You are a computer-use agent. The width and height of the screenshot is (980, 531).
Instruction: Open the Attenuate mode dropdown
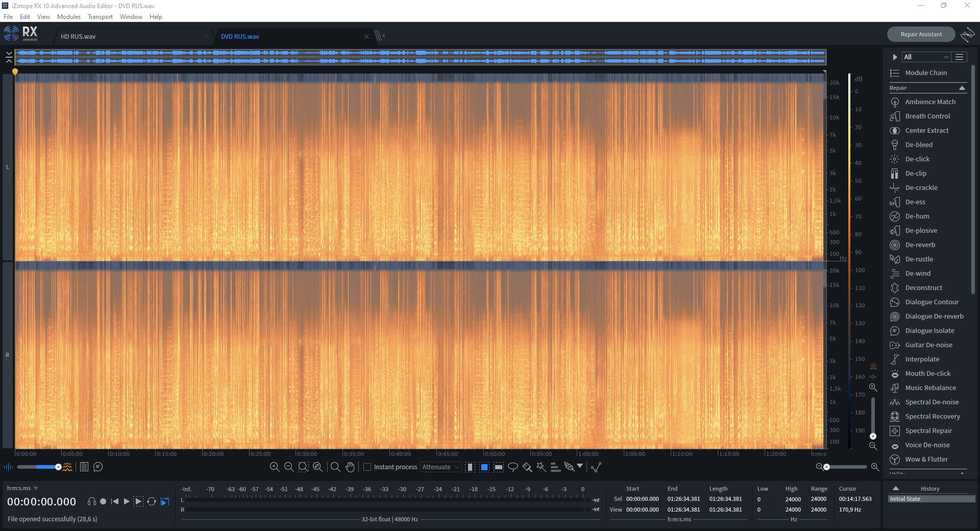[x=440, y=467]
